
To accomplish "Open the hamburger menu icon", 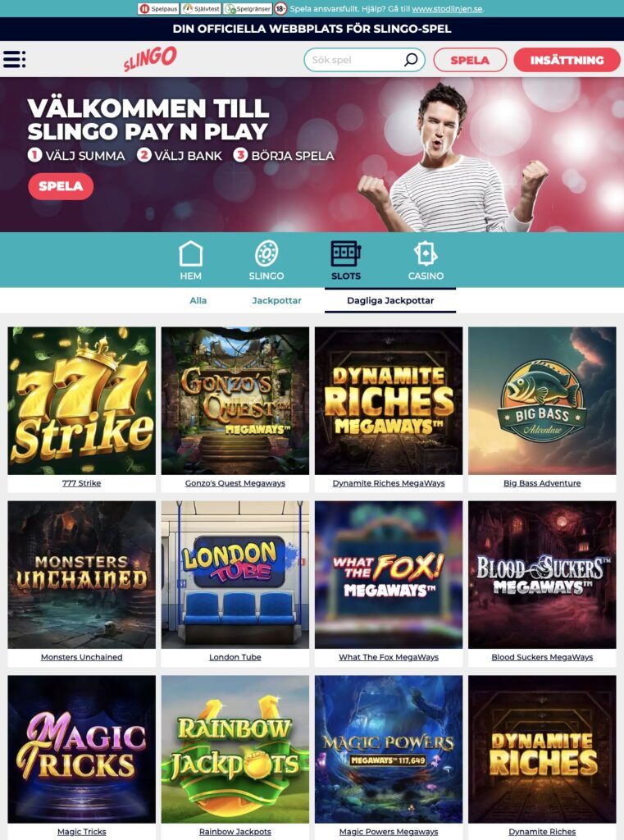I will pos(15,59).
